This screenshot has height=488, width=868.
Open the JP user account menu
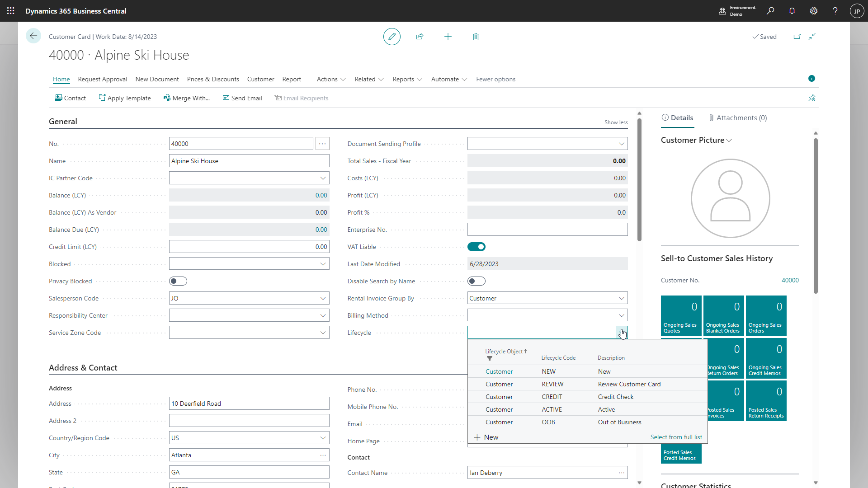pyautogui.click(x=857, y=11)
